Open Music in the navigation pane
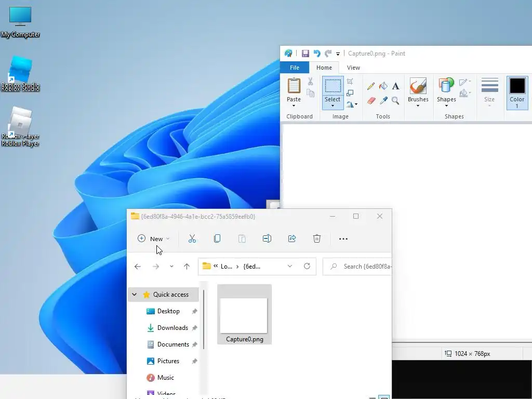 [x=165, y=378]
